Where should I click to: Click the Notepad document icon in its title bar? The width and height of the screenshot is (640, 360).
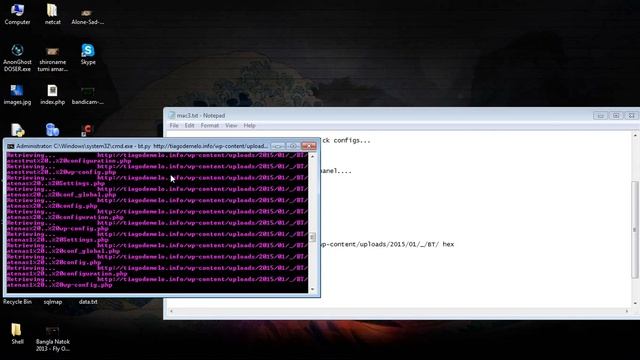click(x=172, y=116)
